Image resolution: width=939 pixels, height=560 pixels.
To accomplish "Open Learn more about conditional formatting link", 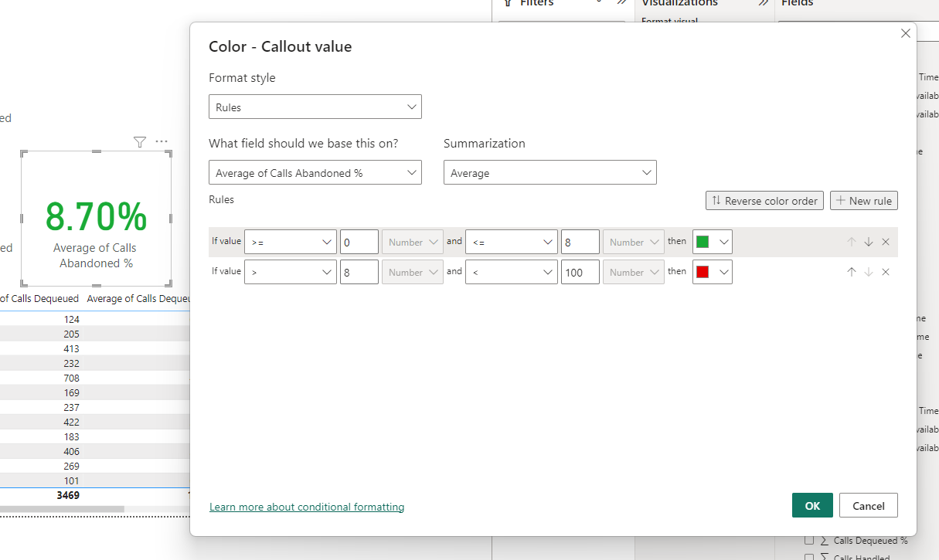I will (307, 507).
